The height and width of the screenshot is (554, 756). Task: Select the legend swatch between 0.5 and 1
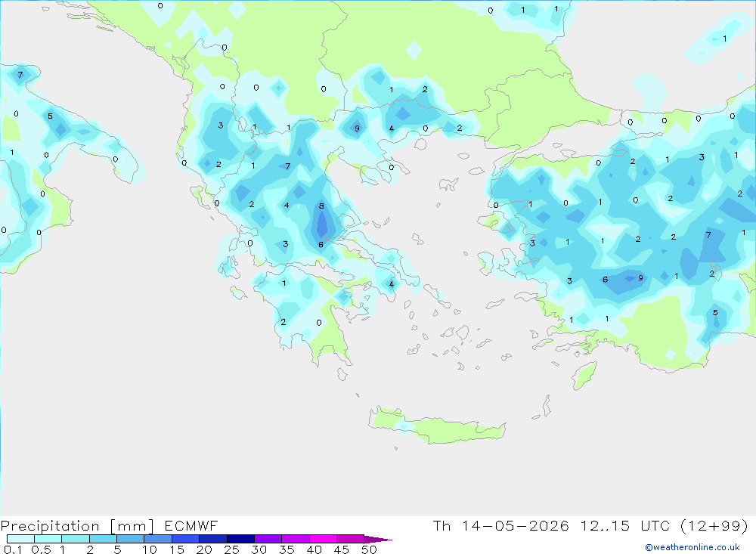tap(48, 539)
